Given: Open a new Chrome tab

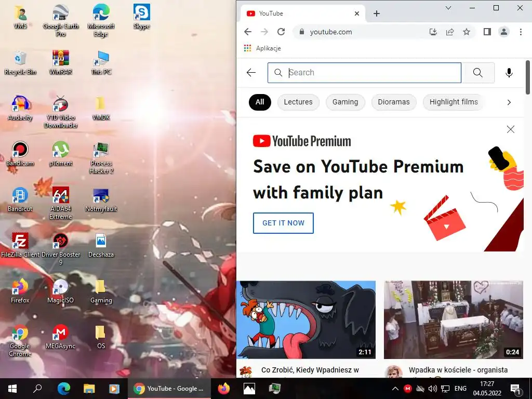Looking at the screenshot, I should pos(376,14).
